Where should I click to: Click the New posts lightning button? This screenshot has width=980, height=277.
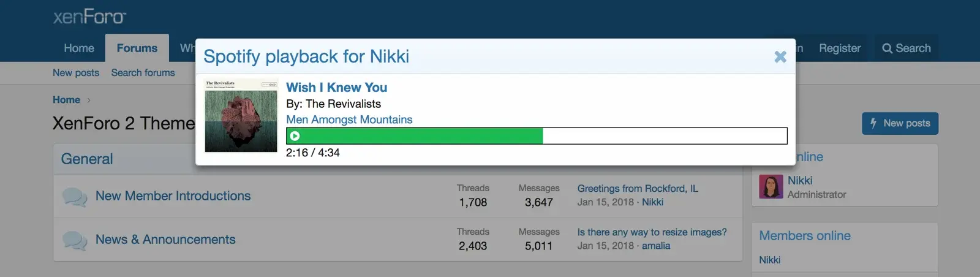pos(900,123)
